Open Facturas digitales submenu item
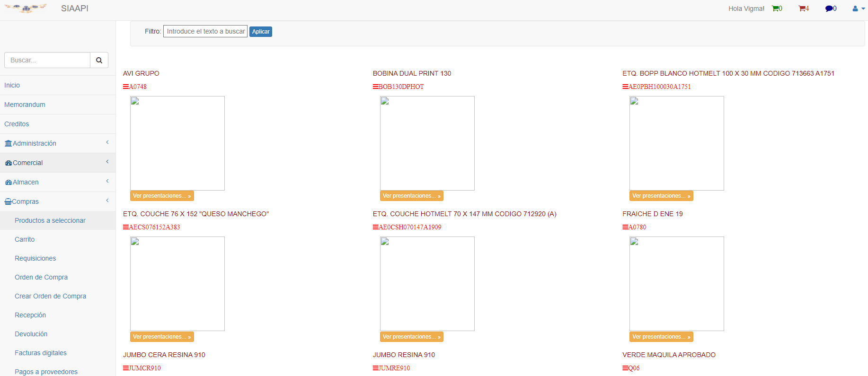The image size is (868, 376). click(x=58, y=353)
